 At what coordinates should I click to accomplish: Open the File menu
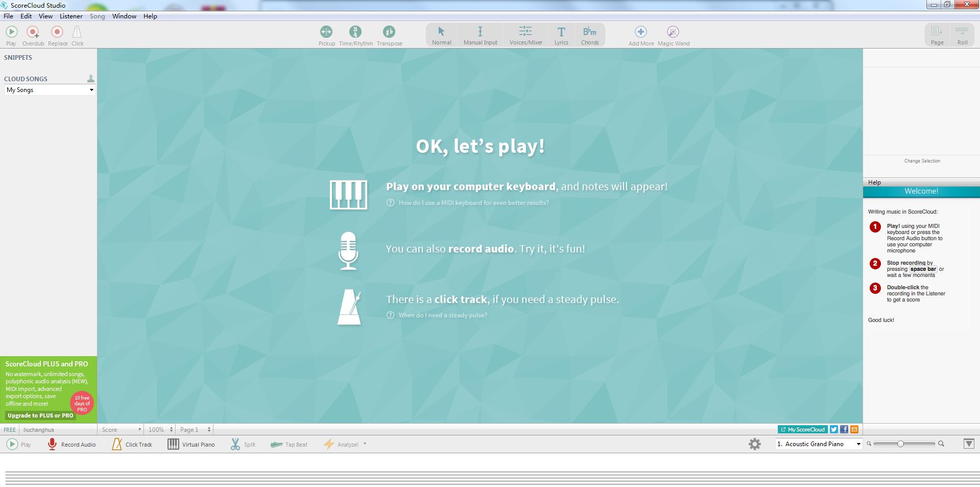[x=8, y=16]
